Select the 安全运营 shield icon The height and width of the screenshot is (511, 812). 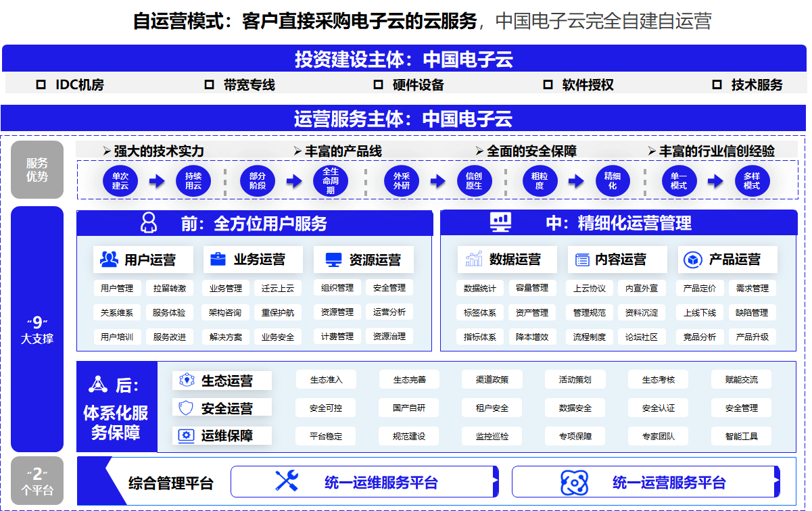pyautogui.click(x=186, y=408)
